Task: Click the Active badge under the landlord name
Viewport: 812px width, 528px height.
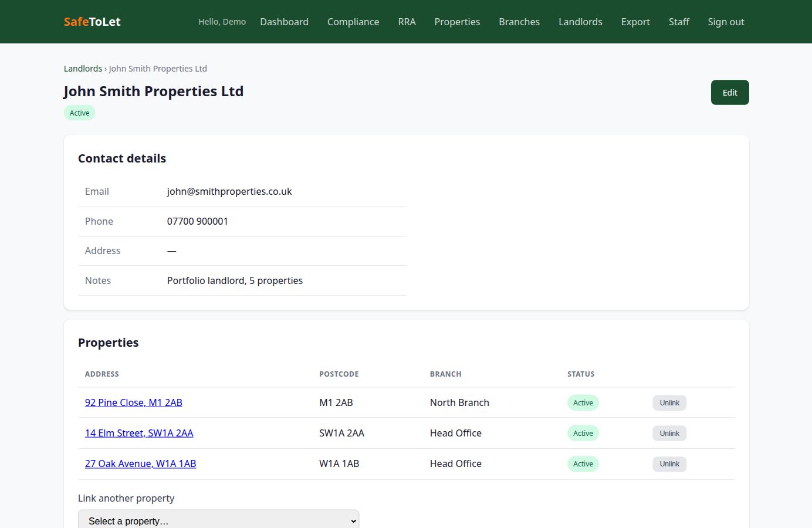Action: 79,113
